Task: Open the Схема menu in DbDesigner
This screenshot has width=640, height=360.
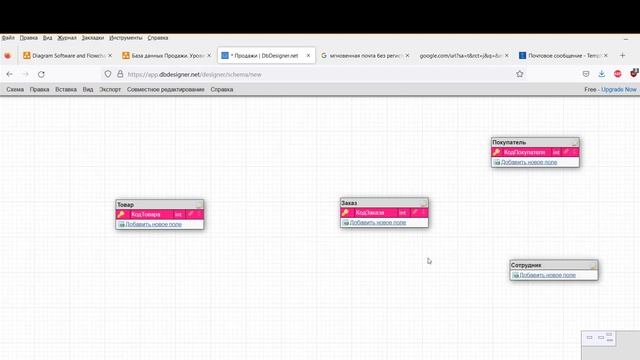Action: pos(15,89)
